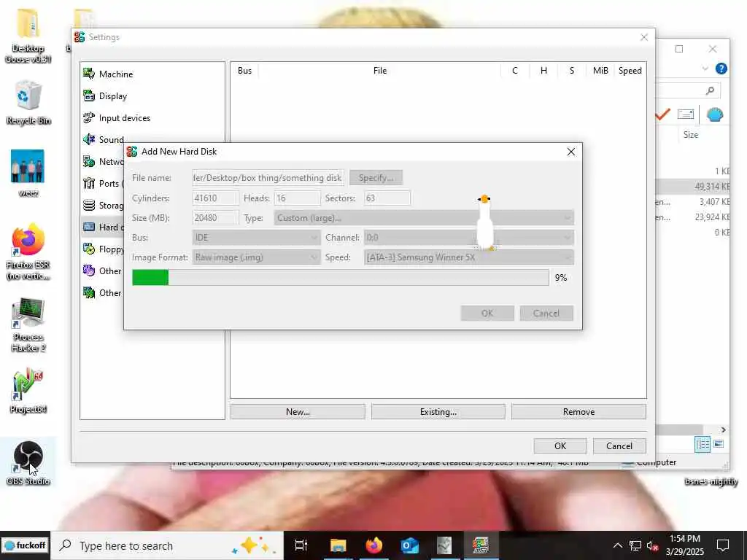This screenshot has width=747, height=560.
Task: Select the Hard disks category icon
Action: click(x=89, y=227)
